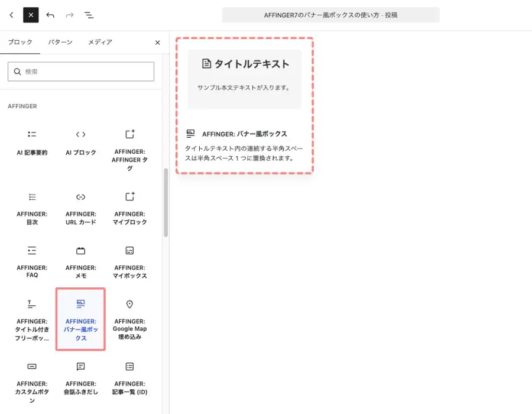Insert the AI 記事要約 block

point(32,143)
